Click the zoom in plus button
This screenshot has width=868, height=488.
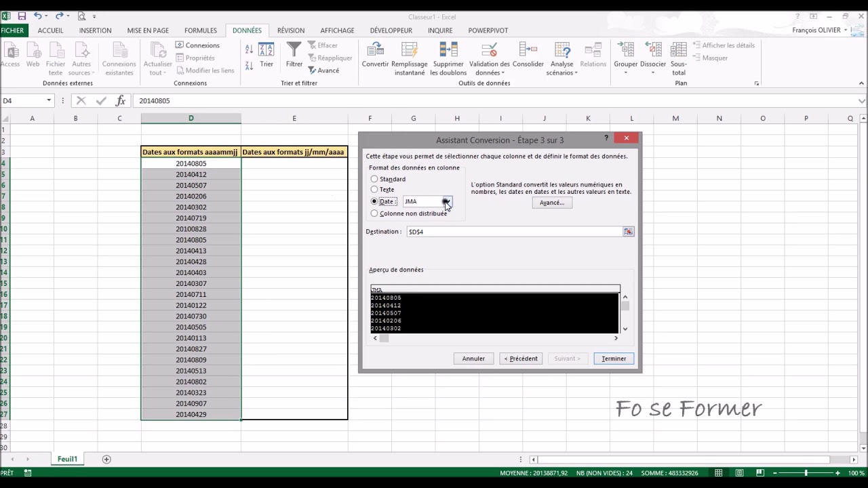[x=837, y=472]
